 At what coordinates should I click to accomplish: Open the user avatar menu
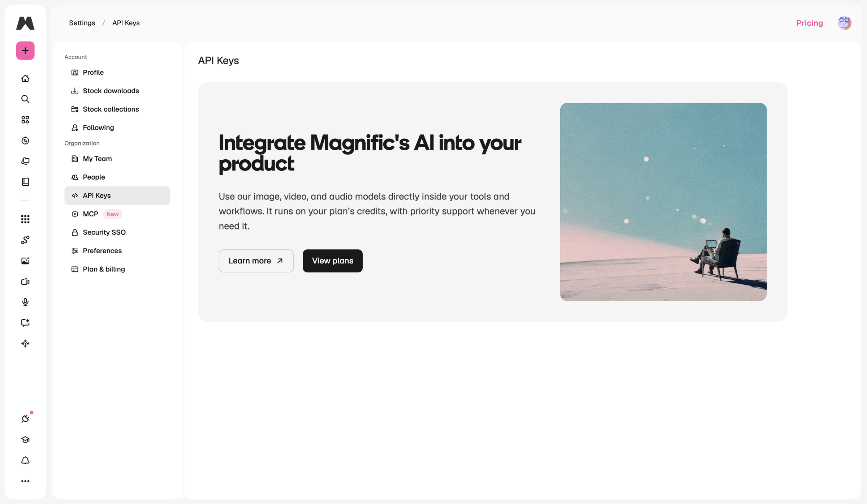tap(844, 23)
